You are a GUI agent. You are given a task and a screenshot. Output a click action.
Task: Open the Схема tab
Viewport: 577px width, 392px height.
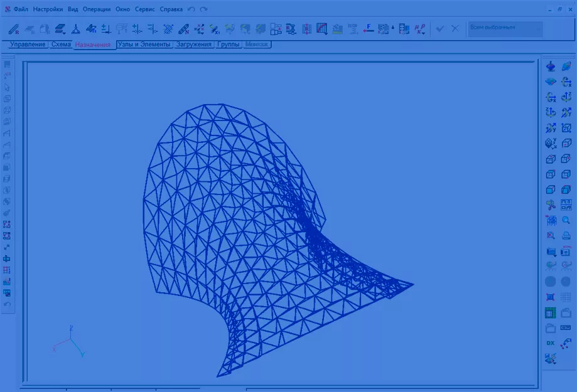click(x=61, y=45)
